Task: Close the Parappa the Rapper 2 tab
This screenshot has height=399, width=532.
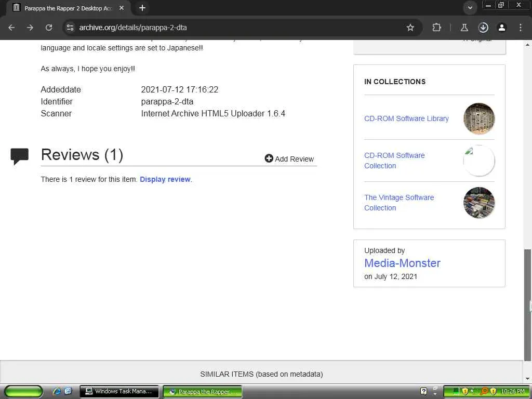Action: 122,8
